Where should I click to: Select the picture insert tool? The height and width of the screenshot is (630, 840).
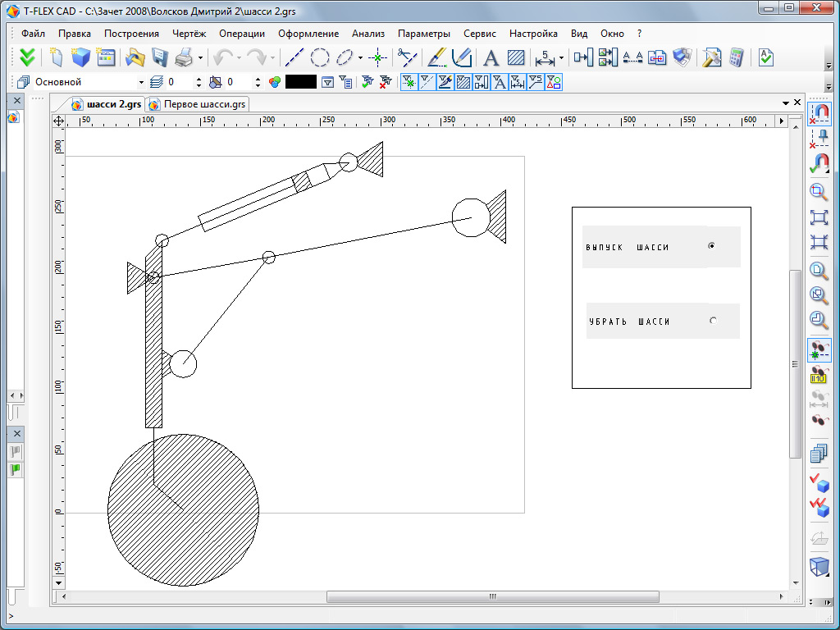point(608,57)
